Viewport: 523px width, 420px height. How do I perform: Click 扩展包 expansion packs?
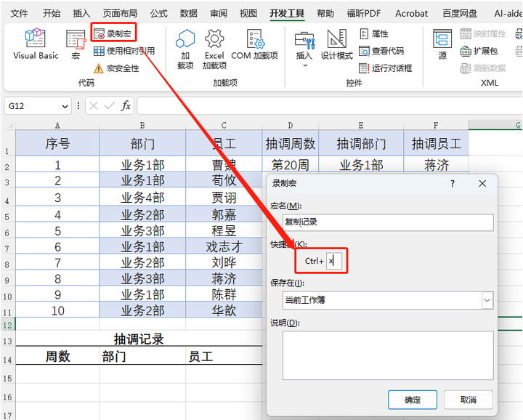click(x=479, y=51)
